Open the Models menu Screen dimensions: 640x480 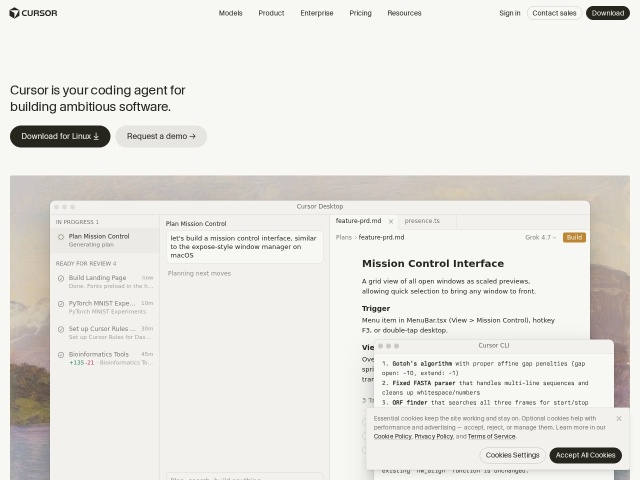tap(231, 13)
